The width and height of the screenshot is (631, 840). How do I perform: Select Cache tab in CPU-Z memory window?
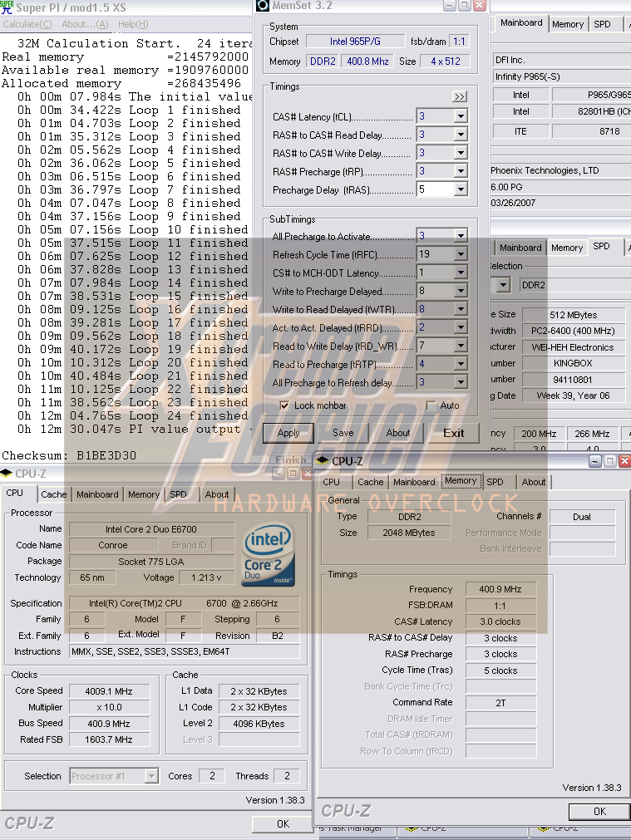[x=371, y=482]
